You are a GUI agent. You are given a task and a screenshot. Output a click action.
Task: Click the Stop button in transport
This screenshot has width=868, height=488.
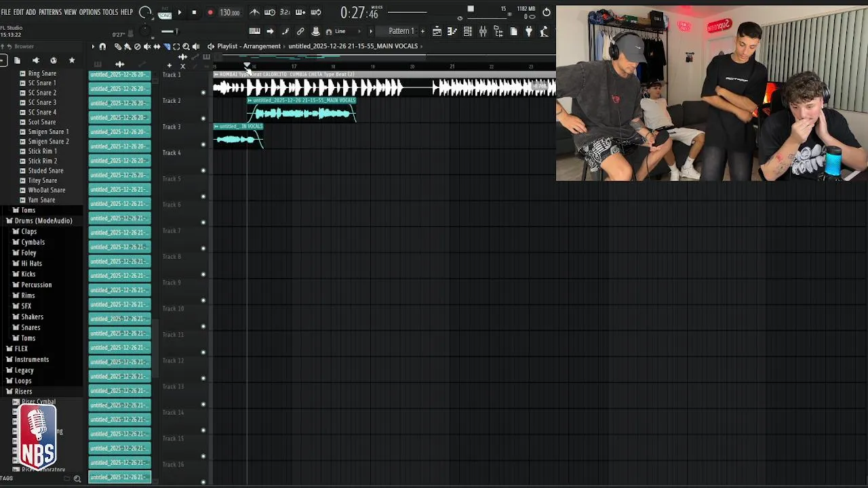point(194,12)
